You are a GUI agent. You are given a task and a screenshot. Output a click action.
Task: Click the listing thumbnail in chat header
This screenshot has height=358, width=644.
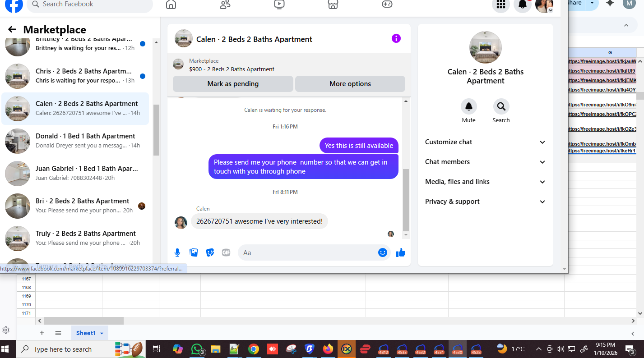click(x=184, y=39)
